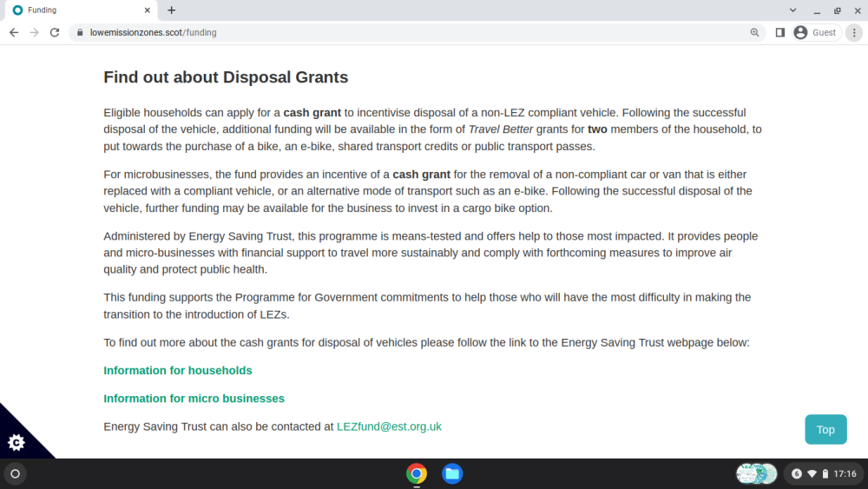Open the shelf recent screenshots thumbnail
Viewport: 868px width, 489px height.
click(x=756, y=474)
